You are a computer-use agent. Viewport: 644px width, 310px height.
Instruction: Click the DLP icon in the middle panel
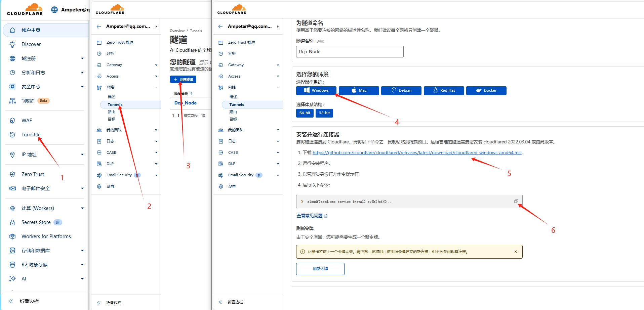coord(99,164)
